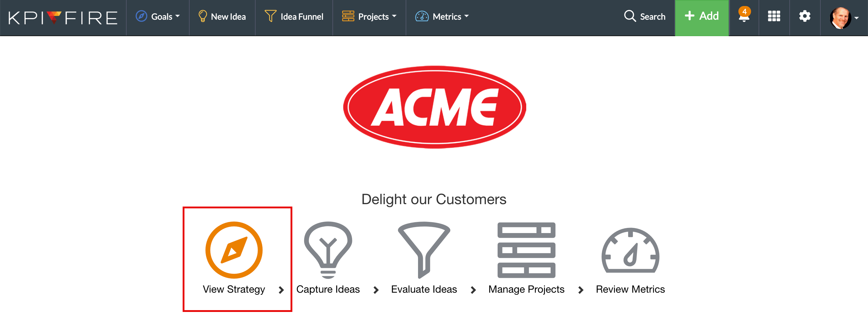Click the settings gear icon

point(804,16)
